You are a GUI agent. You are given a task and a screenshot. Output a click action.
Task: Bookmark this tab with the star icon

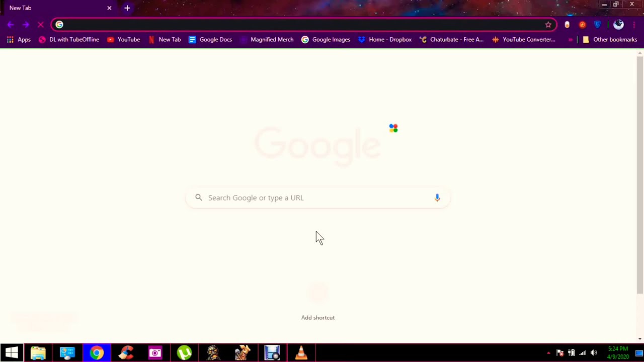[548, 25]
